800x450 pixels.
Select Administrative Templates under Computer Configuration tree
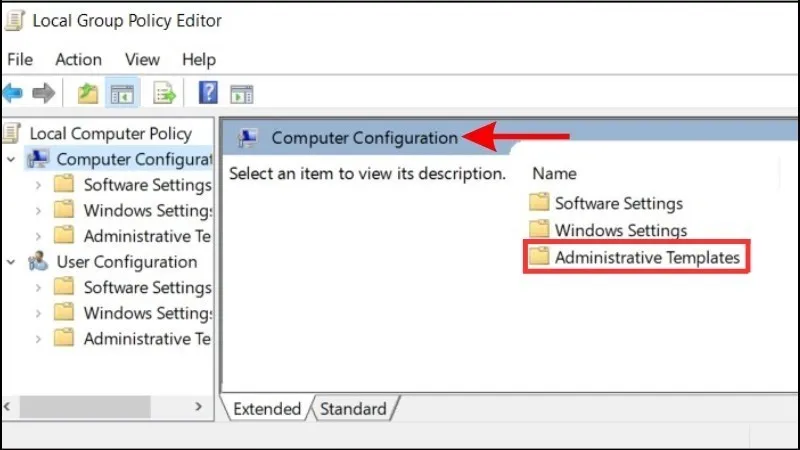point(147,236)
